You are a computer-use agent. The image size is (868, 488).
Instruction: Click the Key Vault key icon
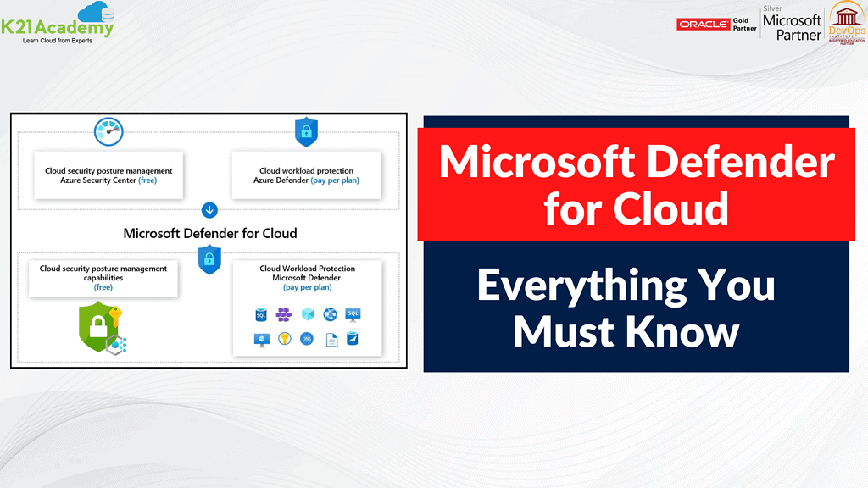(285, 337)
